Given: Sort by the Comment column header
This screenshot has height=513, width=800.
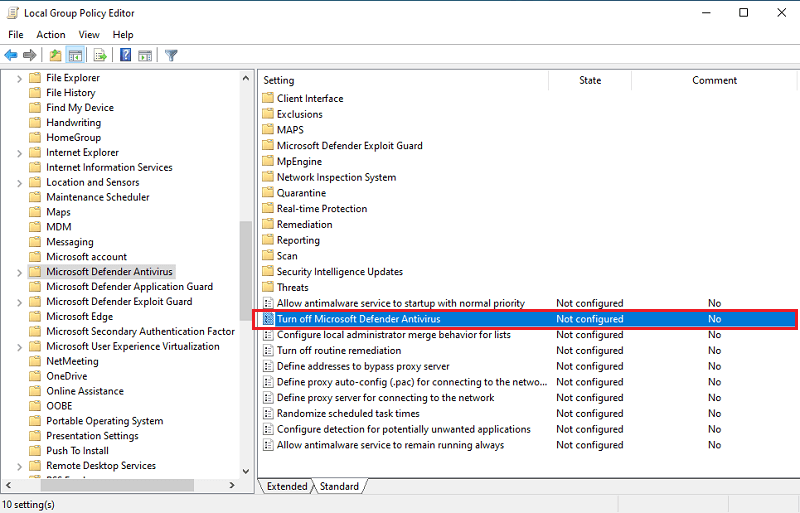Looking at the screenshot, I should point(714,80).
